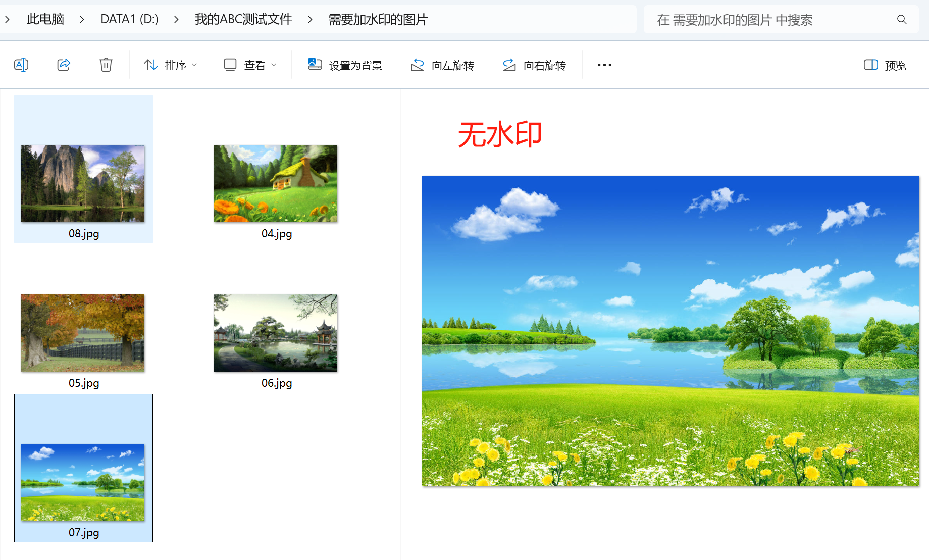The image size is (929, 560).
Task: Select the 08.jpg thumbnail
Action: [82, 183]
